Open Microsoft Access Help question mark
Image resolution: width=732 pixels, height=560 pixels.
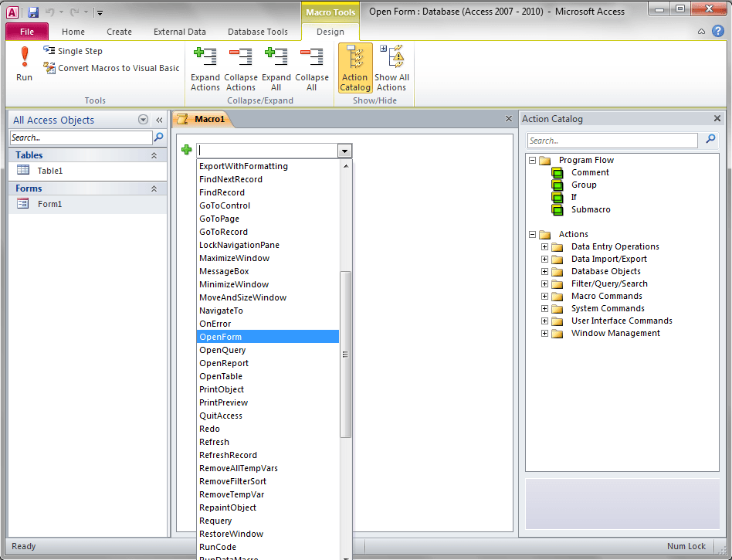tap(718, 31)
